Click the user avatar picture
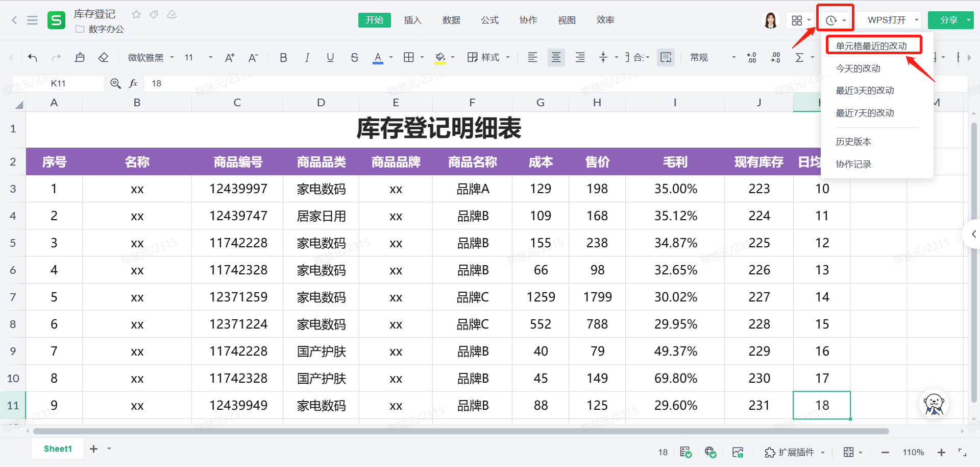Viewport: 980px width, 467px height. tap(771, 20)
